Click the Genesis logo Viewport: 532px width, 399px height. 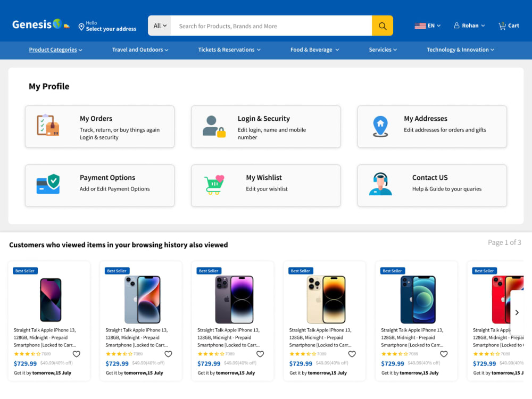tap(41, 24)
